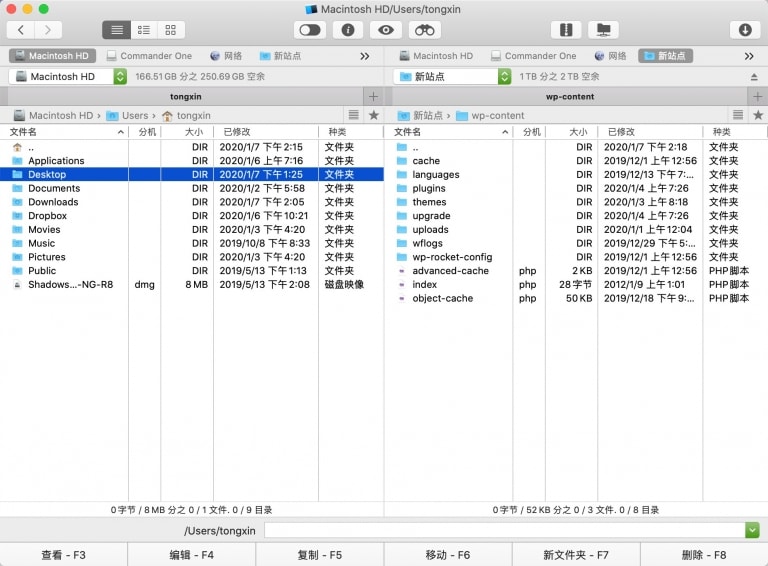
Task: Eject the 新站点 drive
Action: 754,77
